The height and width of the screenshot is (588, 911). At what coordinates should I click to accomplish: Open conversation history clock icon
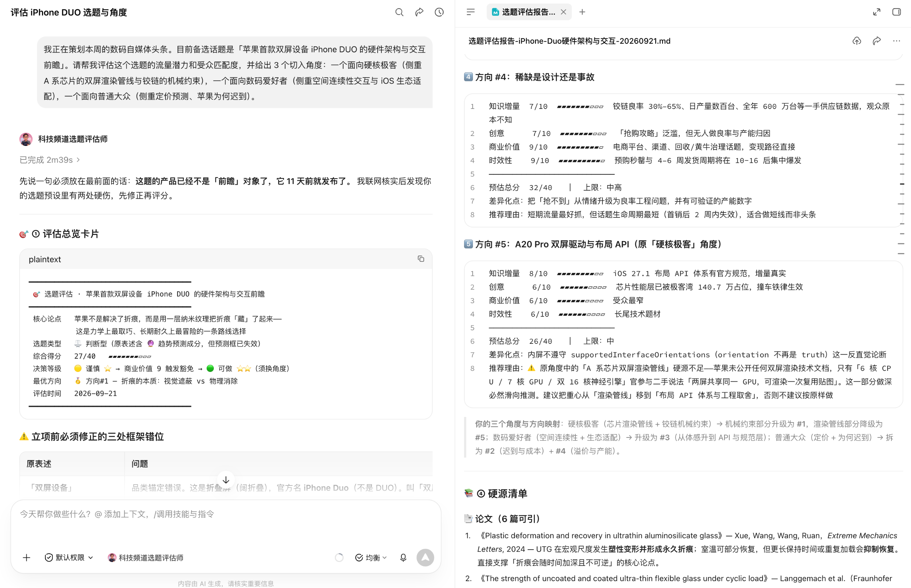pyautogui.click(x=439, y=12)
